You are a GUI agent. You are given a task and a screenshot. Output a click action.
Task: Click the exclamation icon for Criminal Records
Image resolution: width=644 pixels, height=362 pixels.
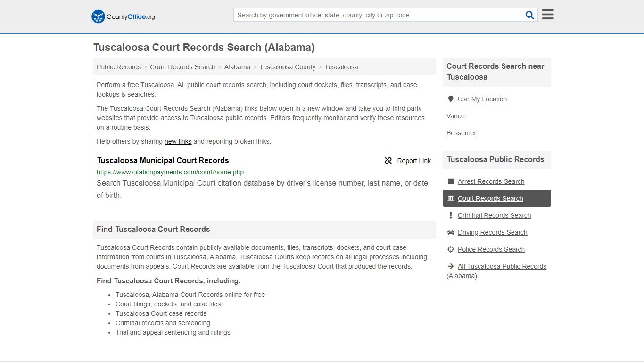click(x=451, y=215)
